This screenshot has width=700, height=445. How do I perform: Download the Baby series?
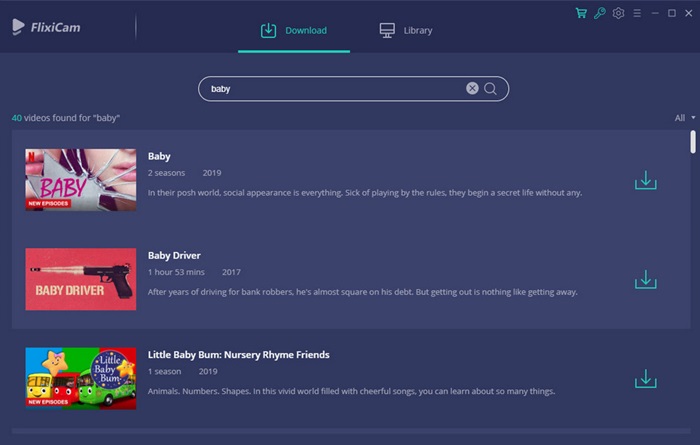(646, 180)
